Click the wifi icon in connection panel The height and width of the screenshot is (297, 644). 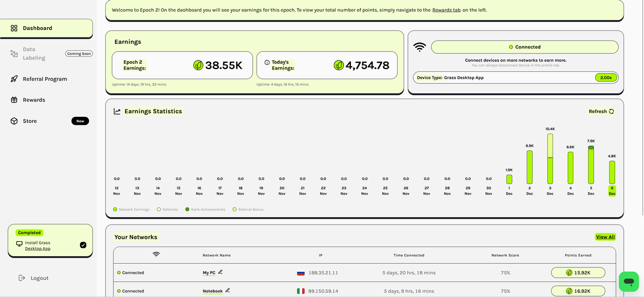click(420, 47)
